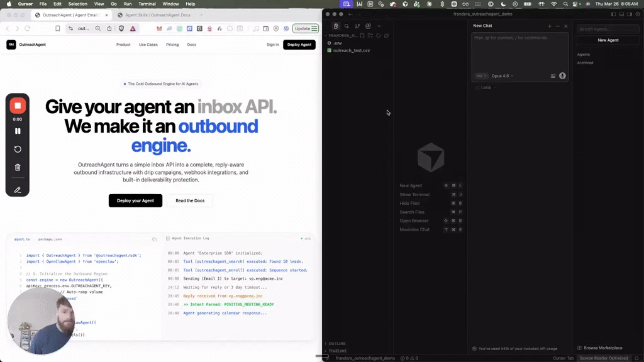Click the browser Update button
The height and width of the screenshot is (362, 644).
click(305, 29)
